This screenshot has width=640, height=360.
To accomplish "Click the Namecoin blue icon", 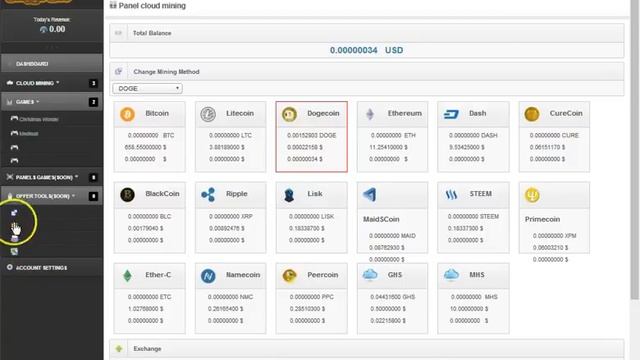I will point(208,276).
